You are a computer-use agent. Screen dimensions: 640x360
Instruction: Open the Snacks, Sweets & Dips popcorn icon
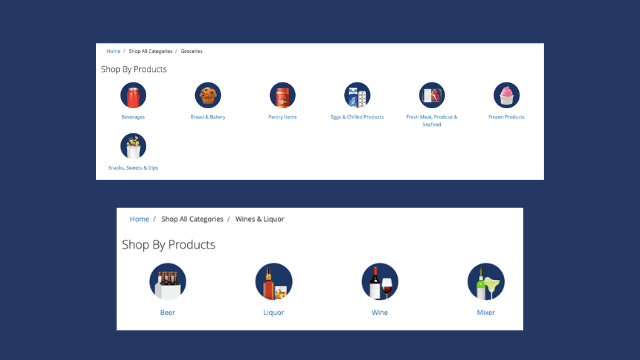point(133,146)
